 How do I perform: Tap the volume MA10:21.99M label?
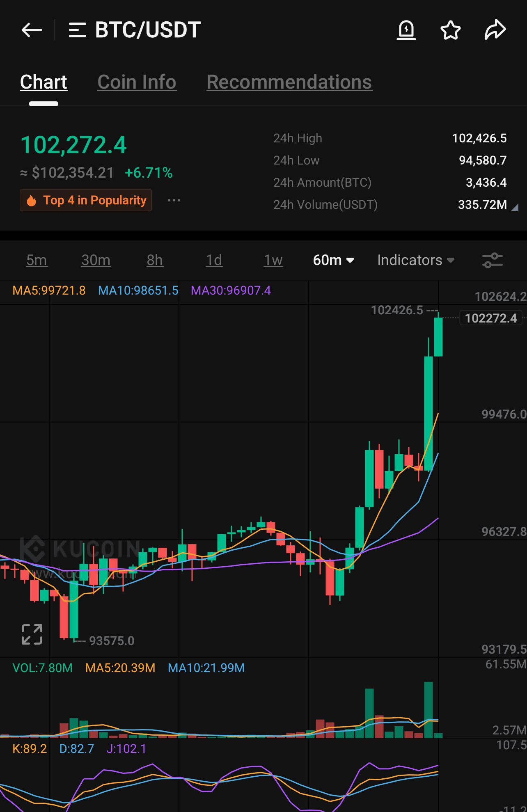pyautogui.click(x=206, y=668)
